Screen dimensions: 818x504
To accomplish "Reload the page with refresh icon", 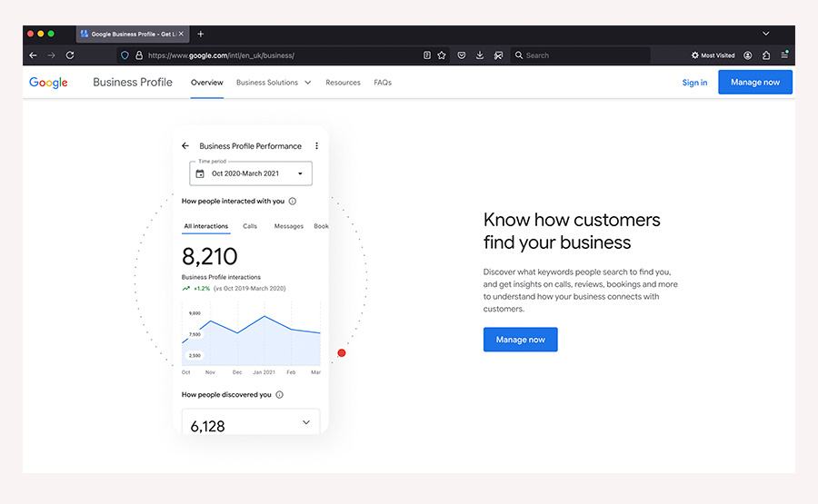I will [x=70, y=55].
